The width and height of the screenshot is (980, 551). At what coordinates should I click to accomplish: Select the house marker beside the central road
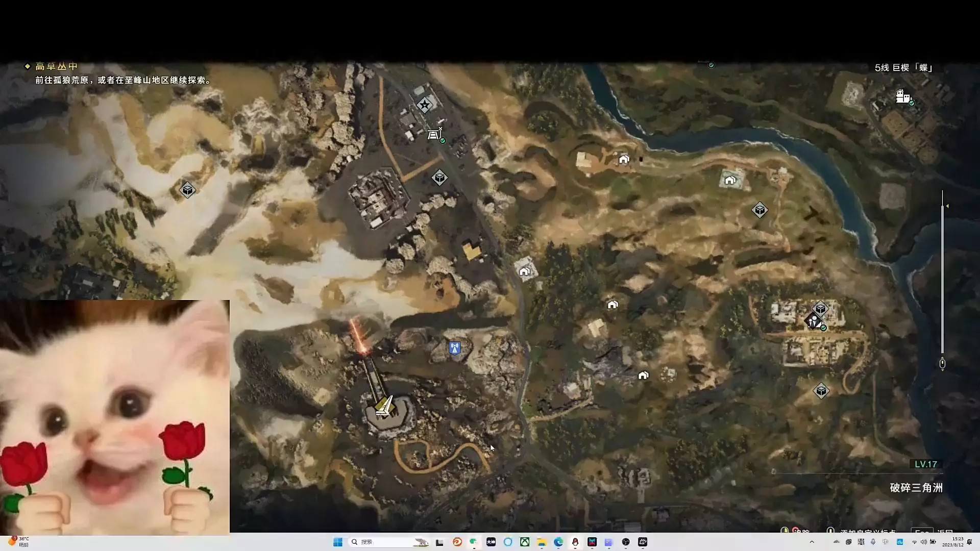[x=524, y=271]
